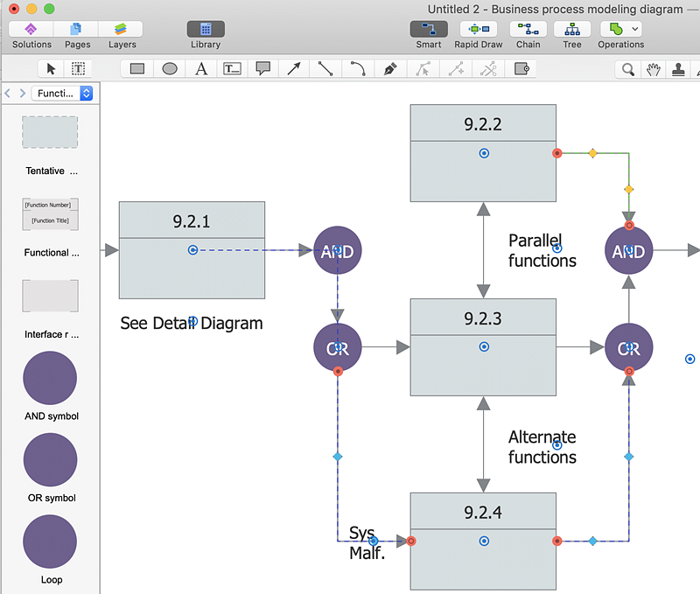Select the OR symbol library shape
This screenshot has width=700, height=594.
click(50, 460)
